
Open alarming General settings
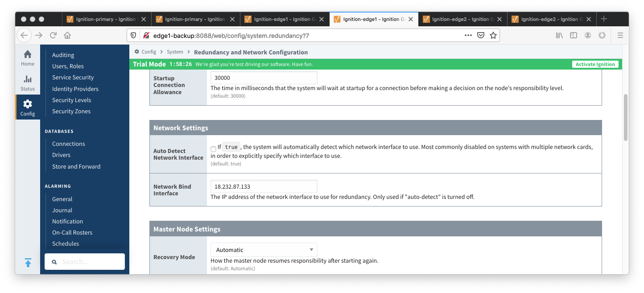(x=62, y=199)
